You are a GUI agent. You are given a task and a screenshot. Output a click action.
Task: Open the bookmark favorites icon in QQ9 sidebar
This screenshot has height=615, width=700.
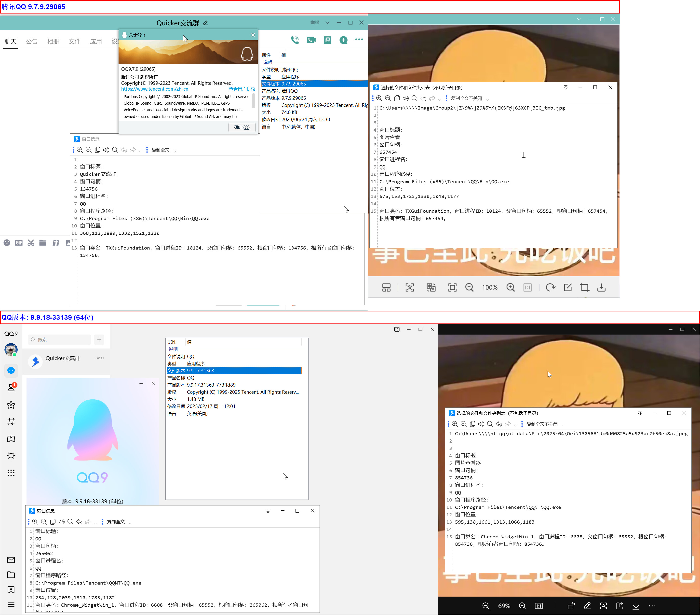coord(11,590)
